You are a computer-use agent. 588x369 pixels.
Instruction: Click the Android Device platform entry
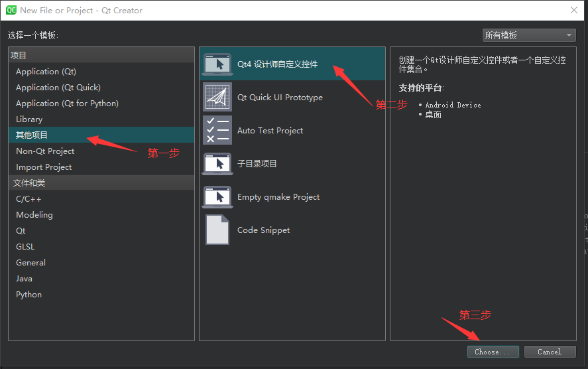(x=453, y=105)
